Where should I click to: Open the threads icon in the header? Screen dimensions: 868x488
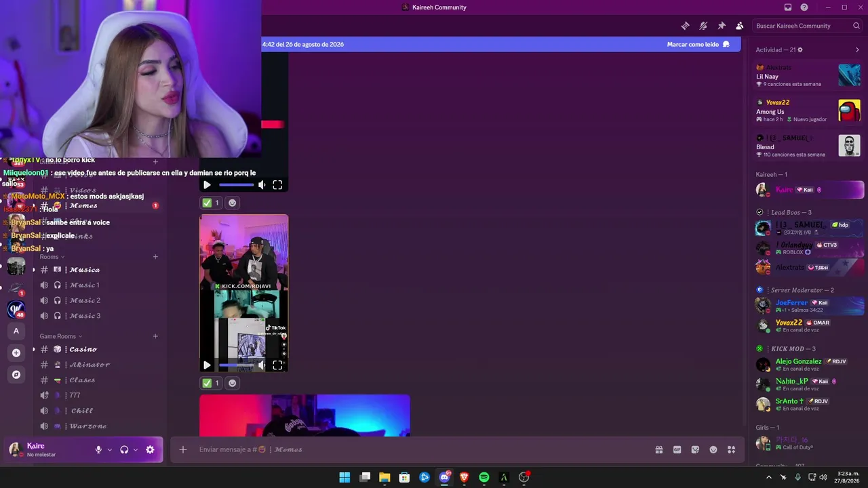(x=686, y=26)
